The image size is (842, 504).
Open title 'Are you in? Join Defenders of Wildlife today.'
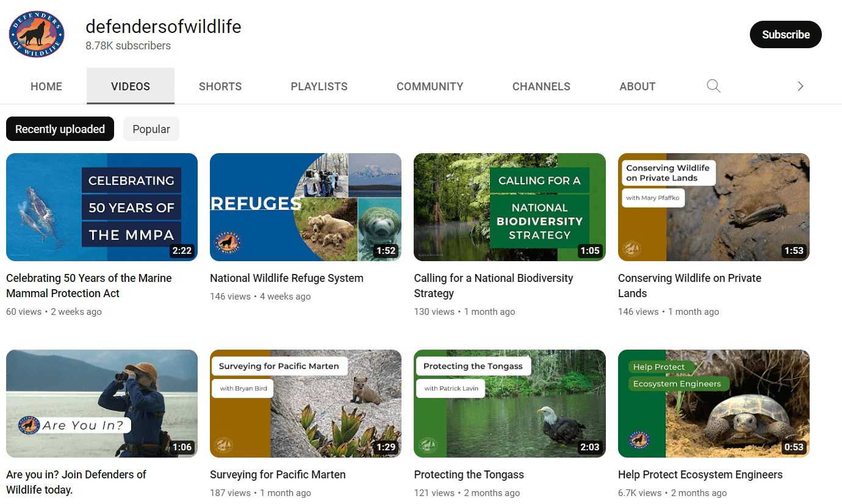(x=76, y=482)
